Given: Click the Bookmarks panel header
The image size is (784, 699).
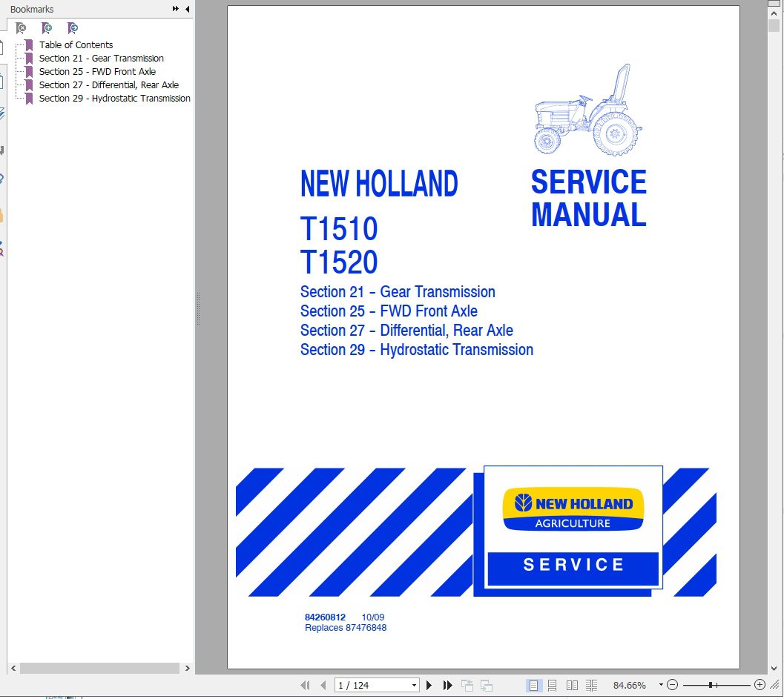Looking at the screenshot, I should (x=31, y=9).
